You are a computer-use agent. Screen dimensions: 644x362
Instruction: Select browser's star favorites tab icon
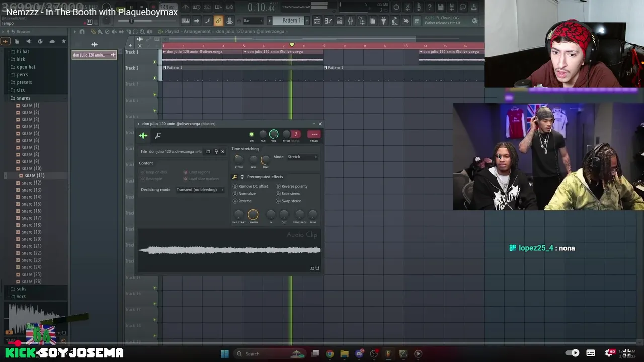(64, 41)
